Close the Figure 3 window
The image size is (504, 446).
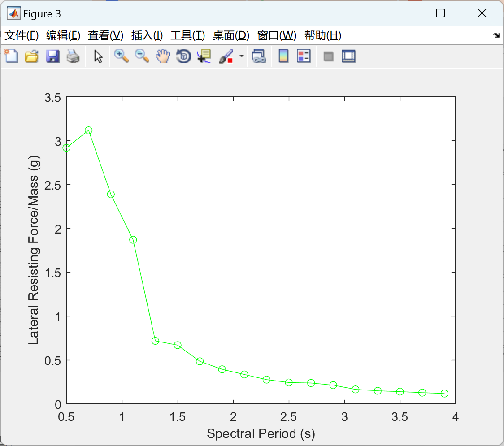point(482,13)
